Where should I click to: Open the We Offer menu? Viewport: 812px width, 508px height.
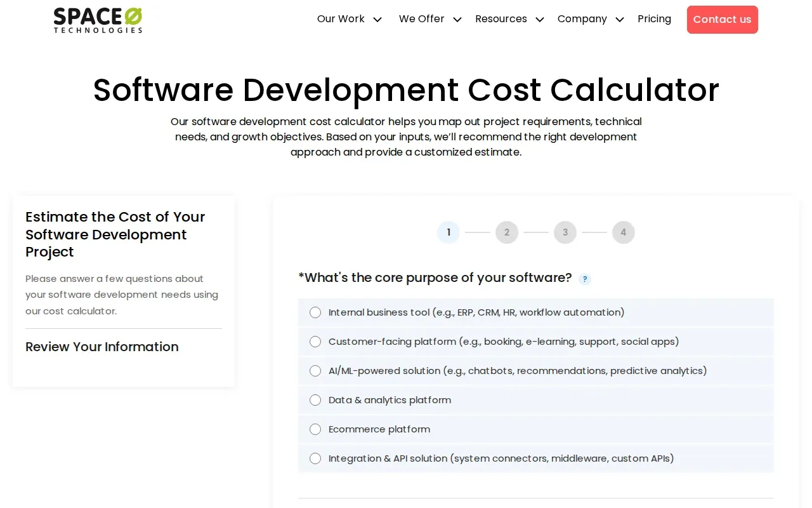(421, 19)
